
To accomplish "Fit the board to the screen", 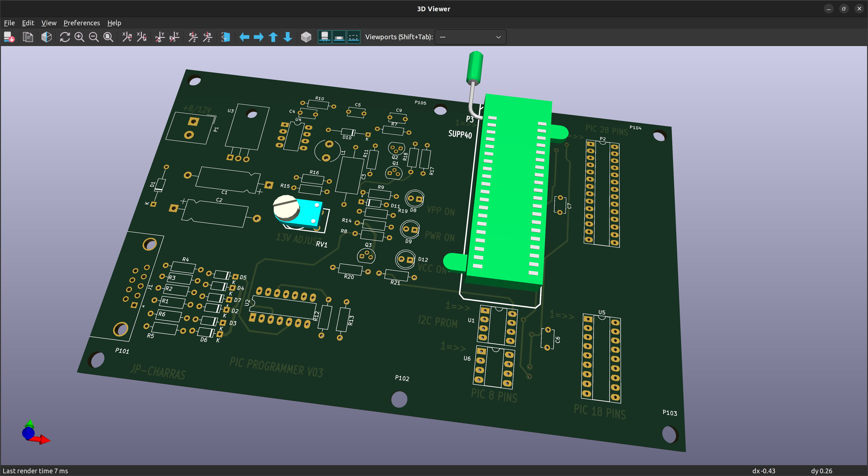I will tap(108, 37).
